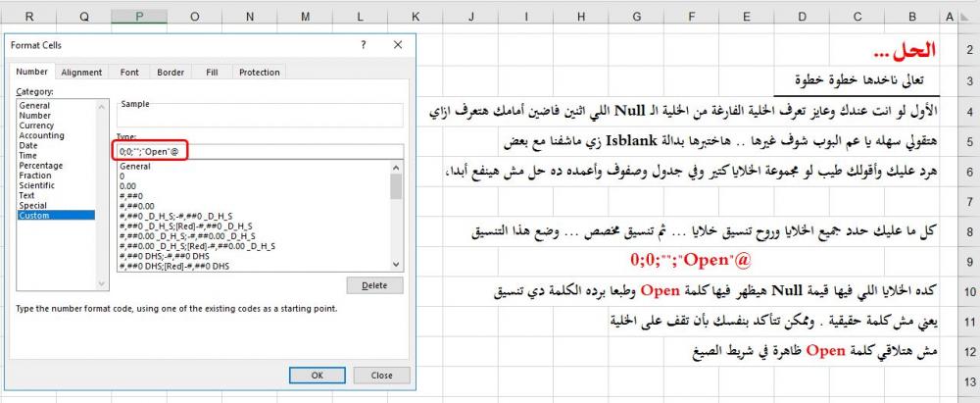The image size is (980, 403).
Task: Choose the Currency category
Action: pyautogui.click(x=36, y=126)
